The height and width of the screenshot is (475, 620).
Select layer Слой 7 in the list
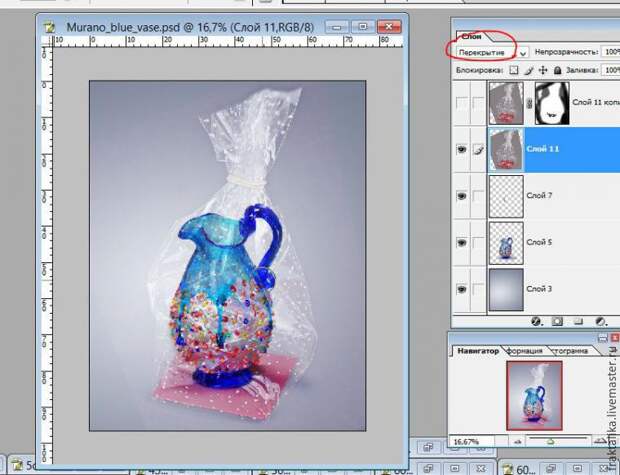click(x=560, y=195)
